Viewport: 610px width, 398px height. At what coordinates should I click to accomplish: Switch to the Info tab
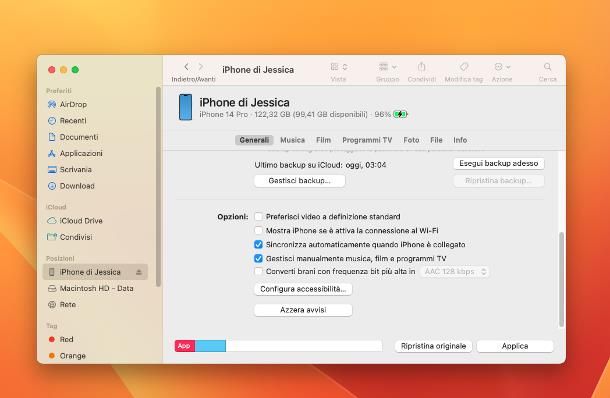click(x=460, y=140)
